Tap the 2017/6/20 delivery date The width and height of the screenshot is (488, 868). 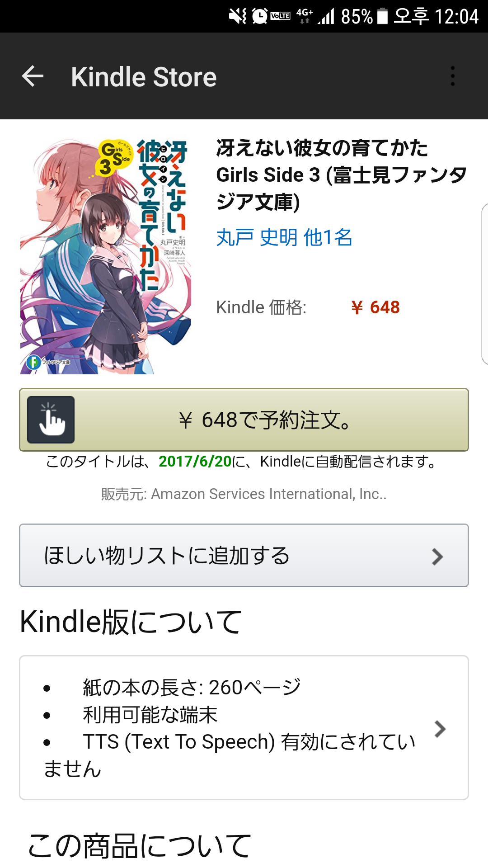pos(195,462)
